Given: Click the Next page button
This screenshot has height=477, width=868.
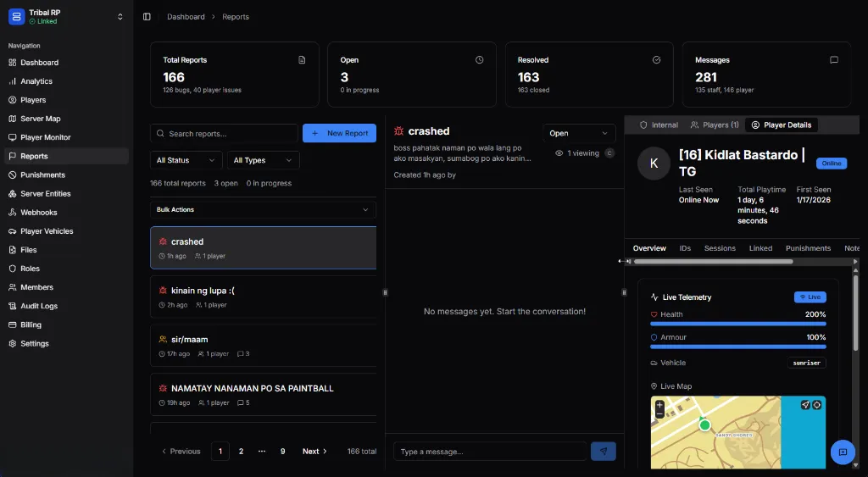Looking at the screenshot, I should pyautogui.click(x=314, y=452).
